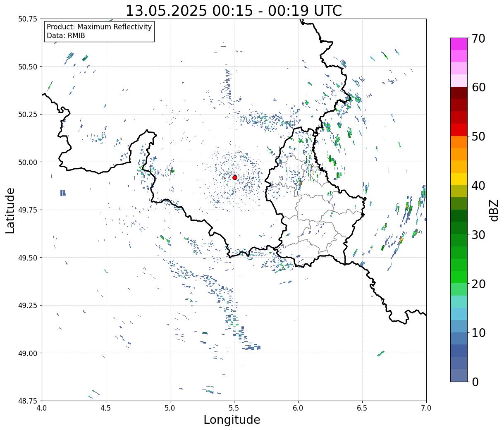The height and width of the screenshot is (430, 504).
Task: Click the colorbar tick label 20
Action: point(478,284)
